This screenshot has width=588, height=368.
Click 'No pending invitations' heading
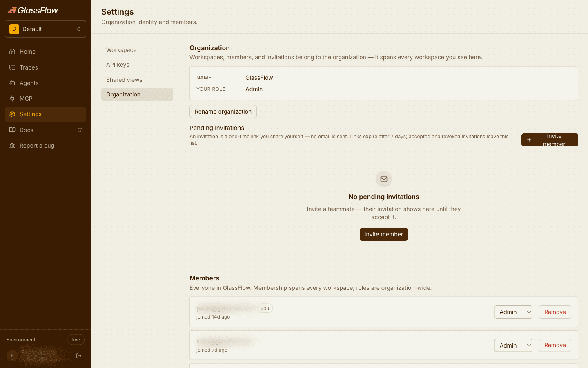pyautogui.click(x=384, y=197)
